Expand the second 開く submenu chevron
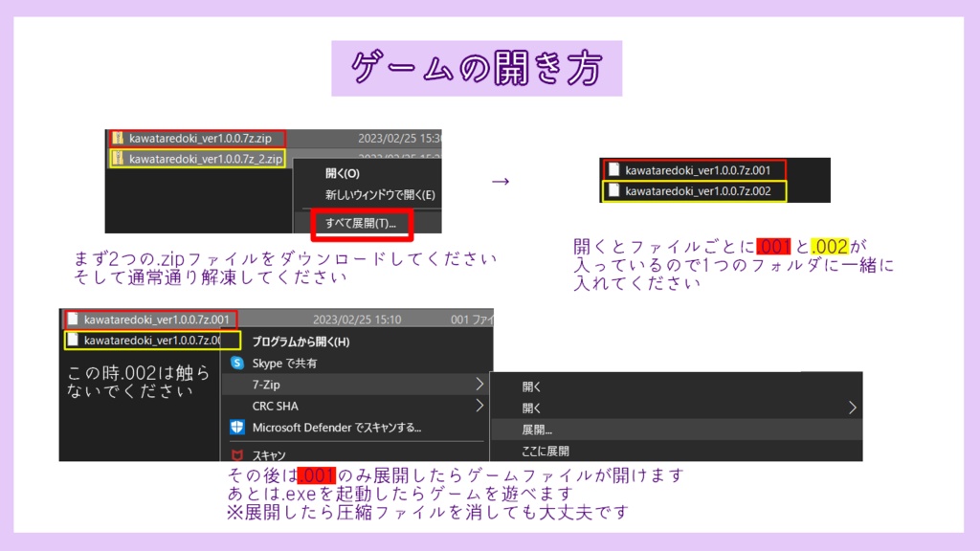 [851, 407]
